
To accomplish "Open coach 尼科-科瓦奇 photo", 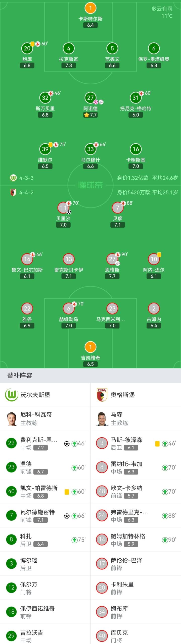I will click(x=11, y=419).
